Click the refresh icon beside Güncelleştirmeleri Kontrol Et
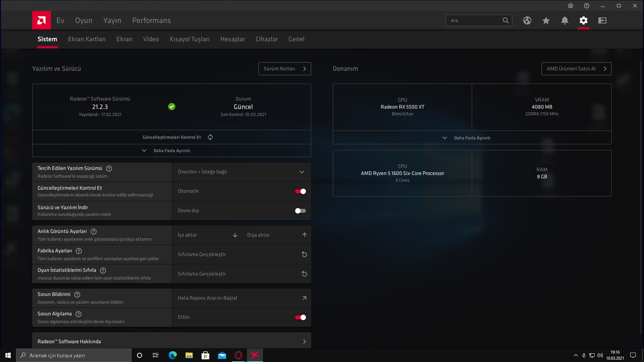The width and height of the screenshot is (644, 362). pyautogui.click(x=210, y=137)
